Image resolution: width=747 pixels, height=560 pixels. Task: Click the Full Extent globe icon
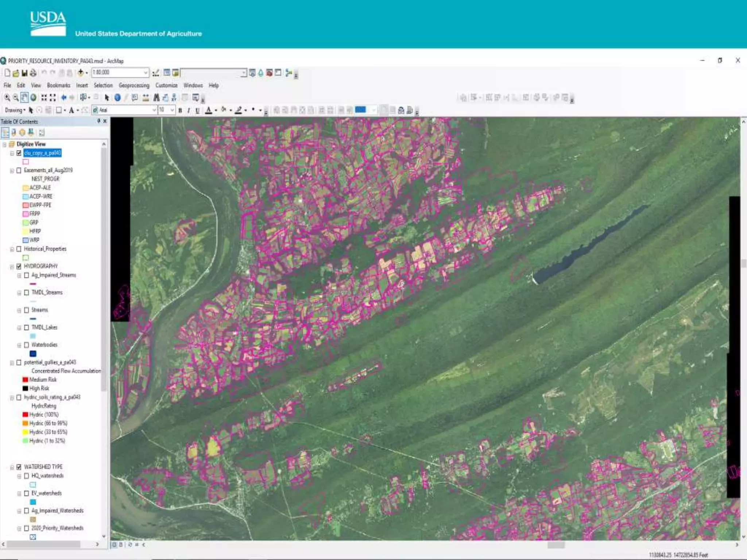click(34, 97)
